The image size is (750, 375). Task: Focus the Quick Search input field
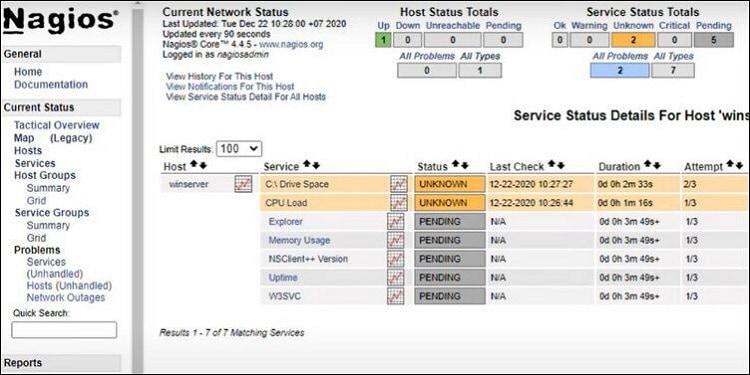pos(64,330)
